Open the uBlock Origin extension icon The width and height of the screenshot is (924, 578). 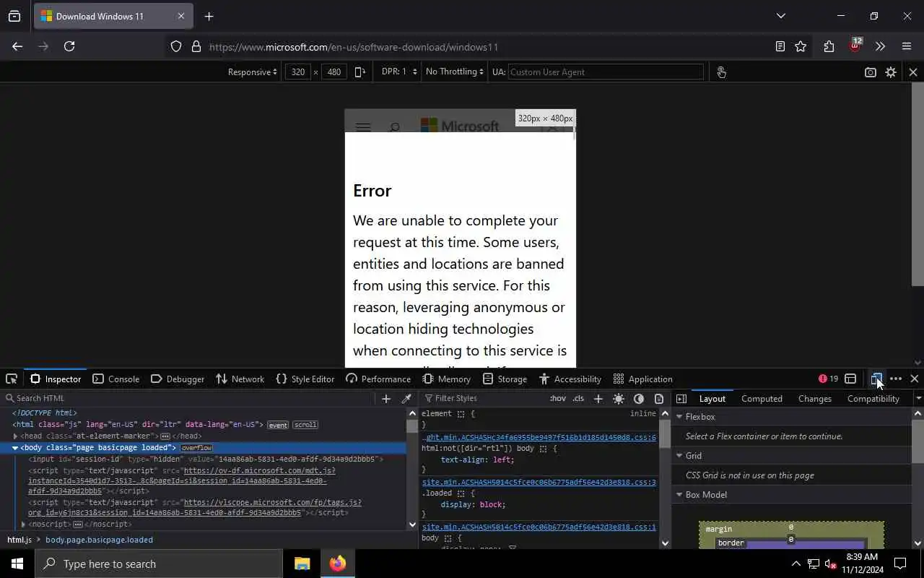pos(855,46)
